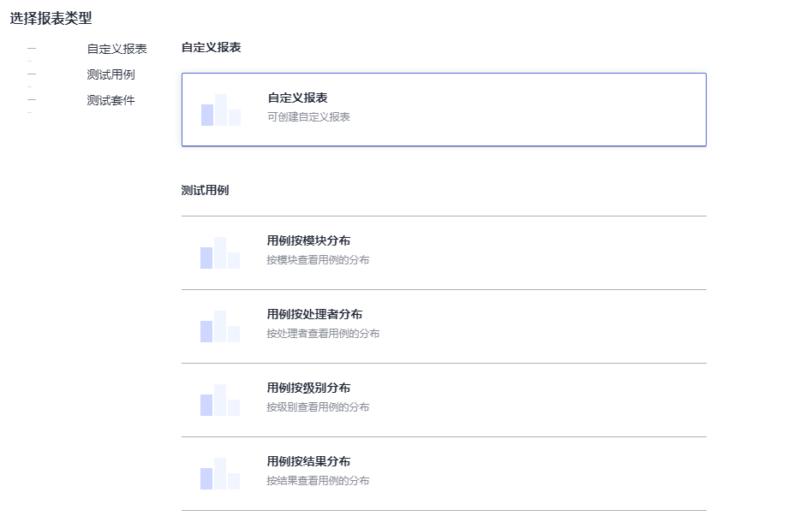This screenshot has width=812, height=516.
Task: Click the description 按级别查看用例的分布
Action: (318, 406)
